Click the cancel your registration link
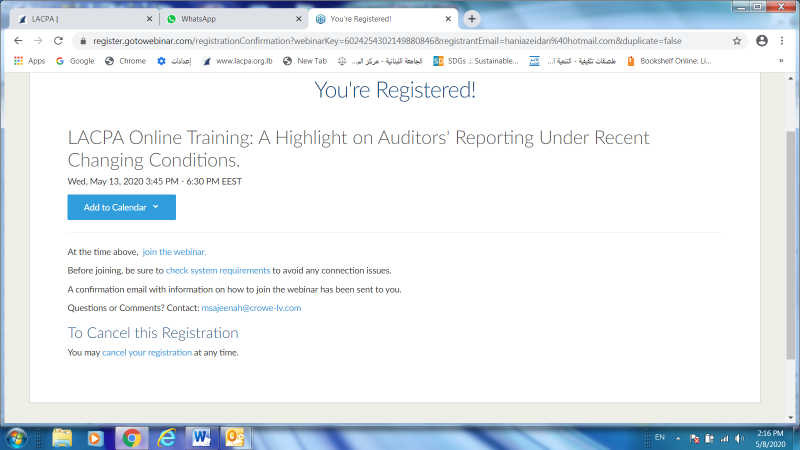Screen dimensions: 800x450 pos(147,353)
